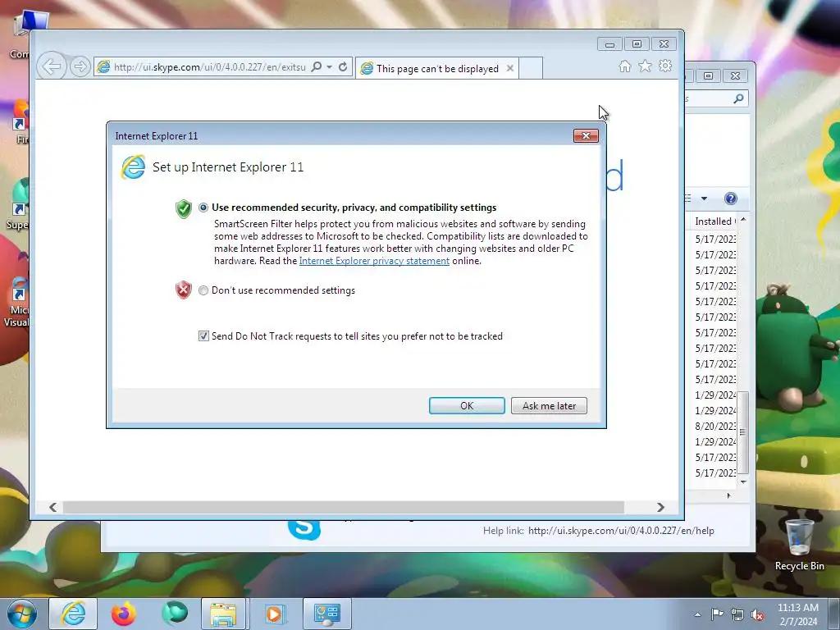Screen dimensions: 840x630
Task: Open the Recycle Bin desktop icon
Action: coord(799,545)
